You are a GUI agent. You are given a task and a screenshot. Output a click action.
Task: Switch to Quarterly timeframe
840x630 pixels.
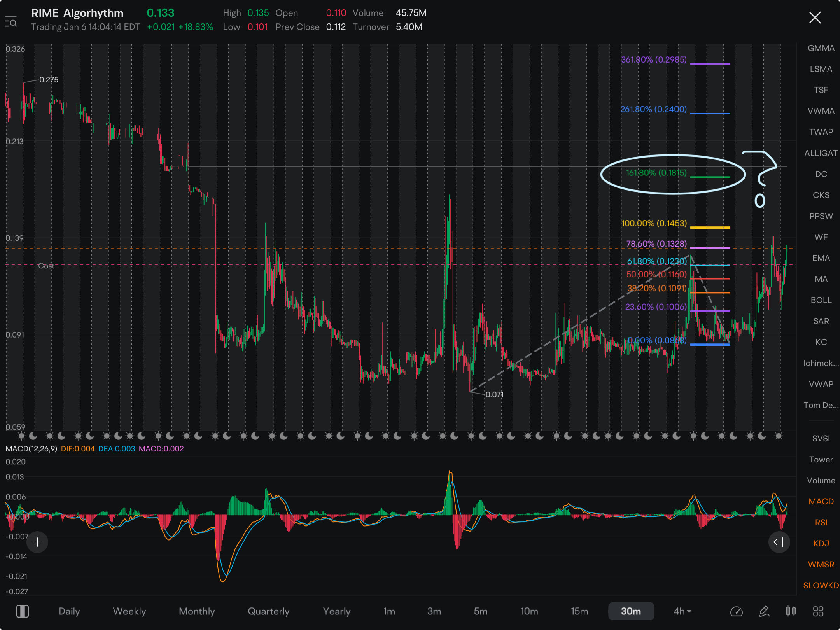pos(269,611)
